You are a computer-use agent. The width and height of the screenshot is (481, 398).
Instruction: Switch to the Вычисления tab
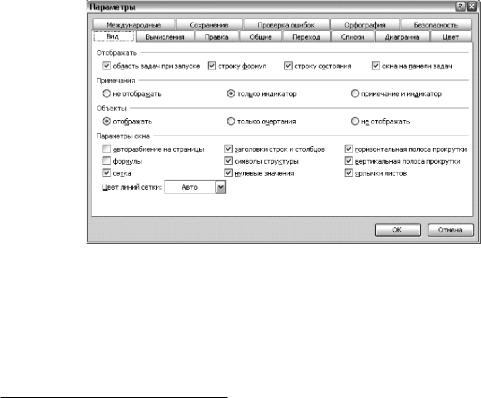[165, 37]
